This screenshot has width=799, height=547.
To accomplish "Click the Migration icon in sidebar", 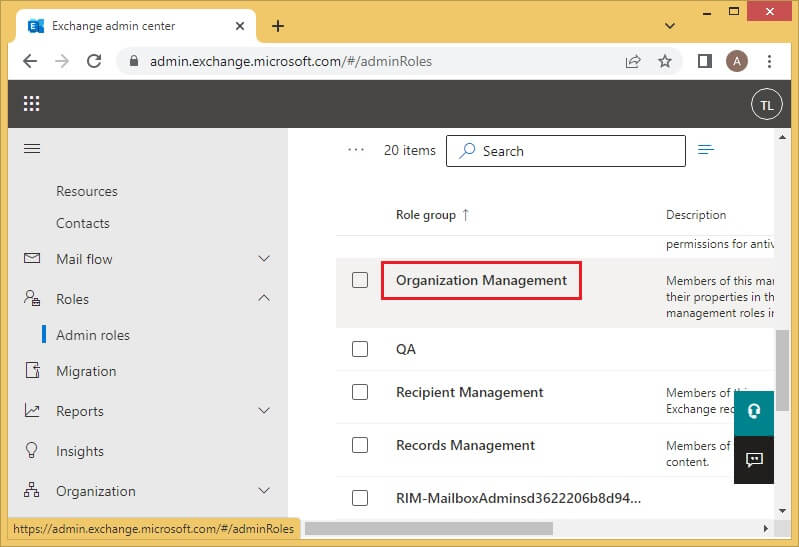I will (x=33, y=370).
